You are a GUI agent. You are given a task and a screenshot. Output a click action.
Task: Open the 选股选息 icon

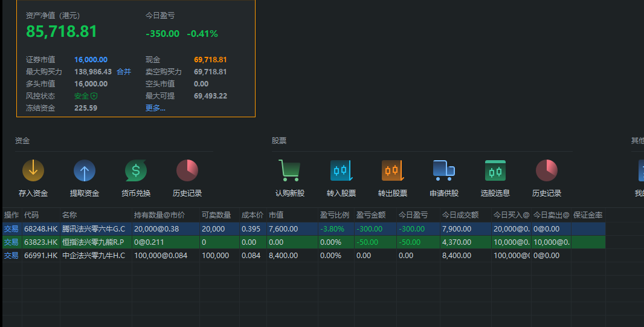(495, 170)
